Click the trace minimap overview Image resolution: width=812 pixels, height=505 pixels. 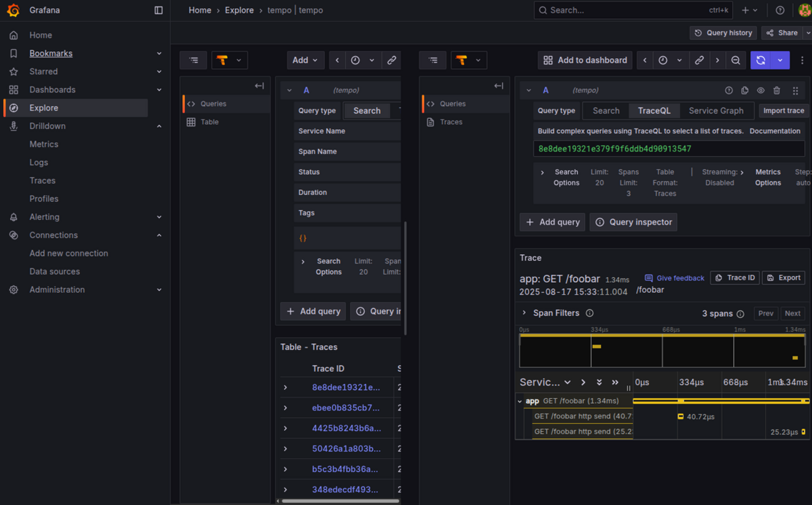pyautogui.click(x=662, y=350)
